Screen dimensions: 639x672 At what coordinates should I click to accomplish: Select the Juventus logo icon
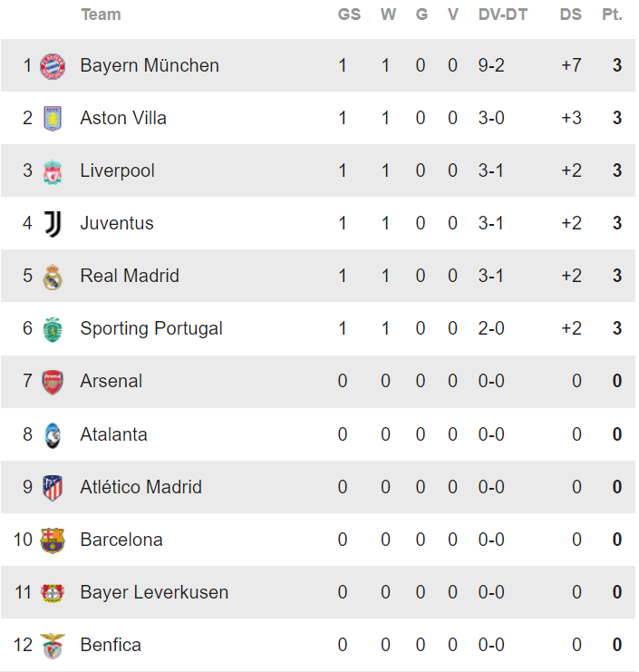click(53, 224)
